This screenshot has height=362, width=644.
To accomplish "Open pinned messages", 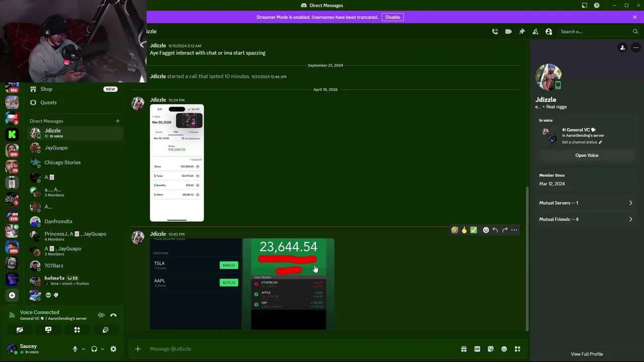I will point(522,31).
